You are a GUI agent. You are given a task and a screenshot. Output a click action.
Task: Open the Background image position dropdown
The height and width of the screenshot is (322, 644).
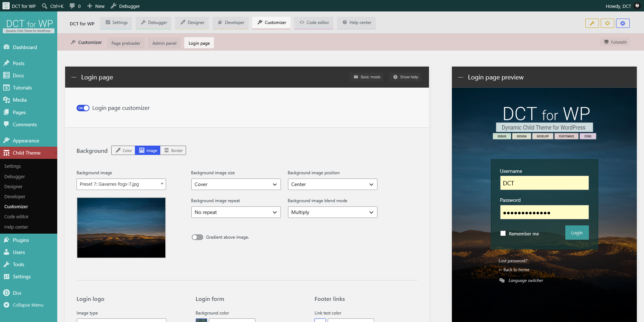tap(333, 184)
